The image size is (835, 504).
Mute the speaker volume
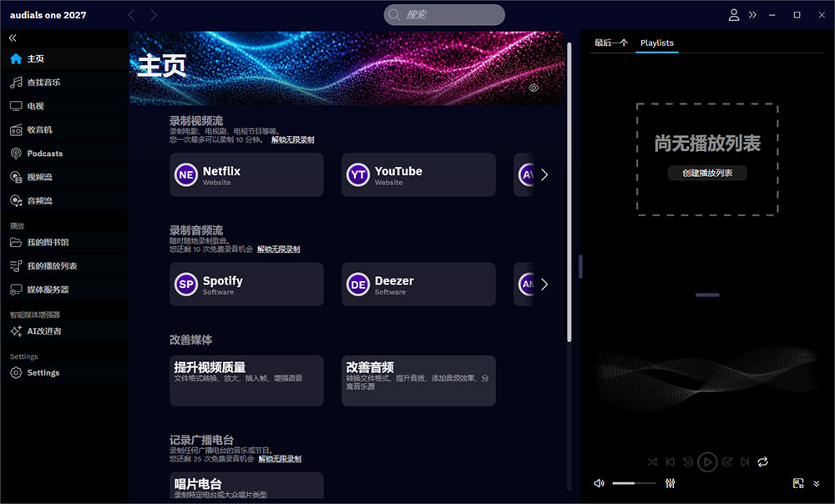point(599,483)
